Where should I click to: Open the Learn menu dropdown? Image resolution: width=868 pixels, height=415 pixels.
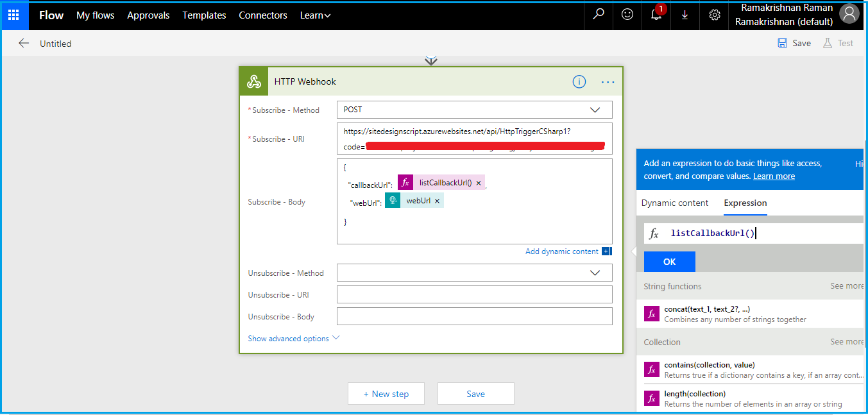coord(315,15)
